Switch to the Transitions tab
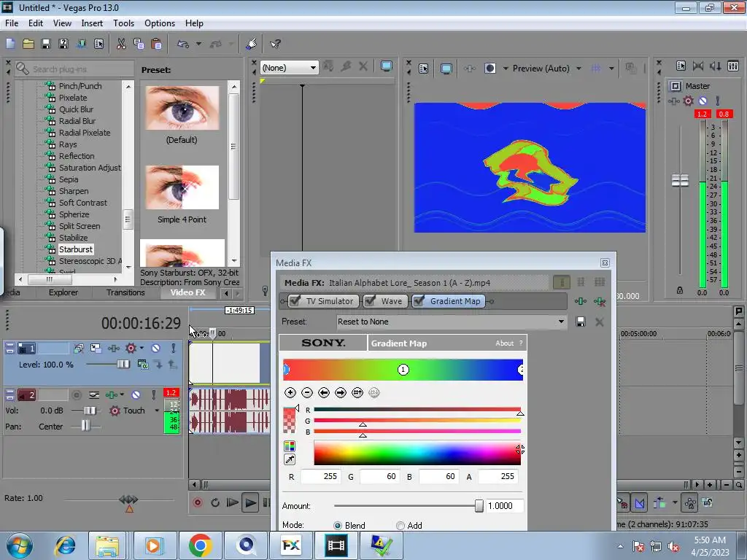The width and height of the screenshot is (747, 560). pos(125,292)
